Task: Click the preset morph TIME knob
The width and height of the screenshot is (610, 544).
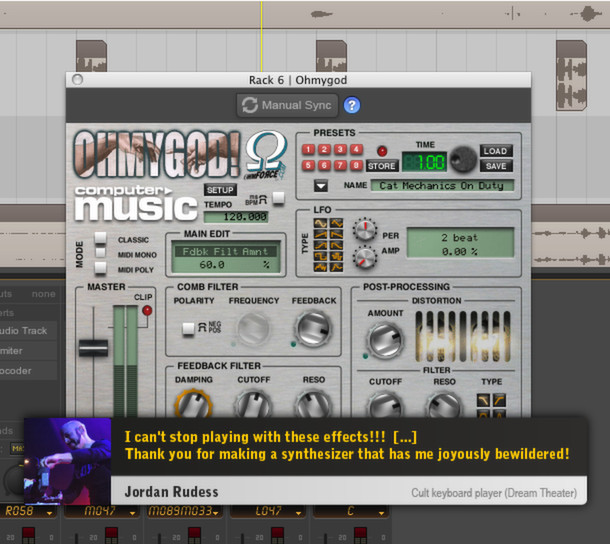Action: pyautogui.click(x=463, y=159)
